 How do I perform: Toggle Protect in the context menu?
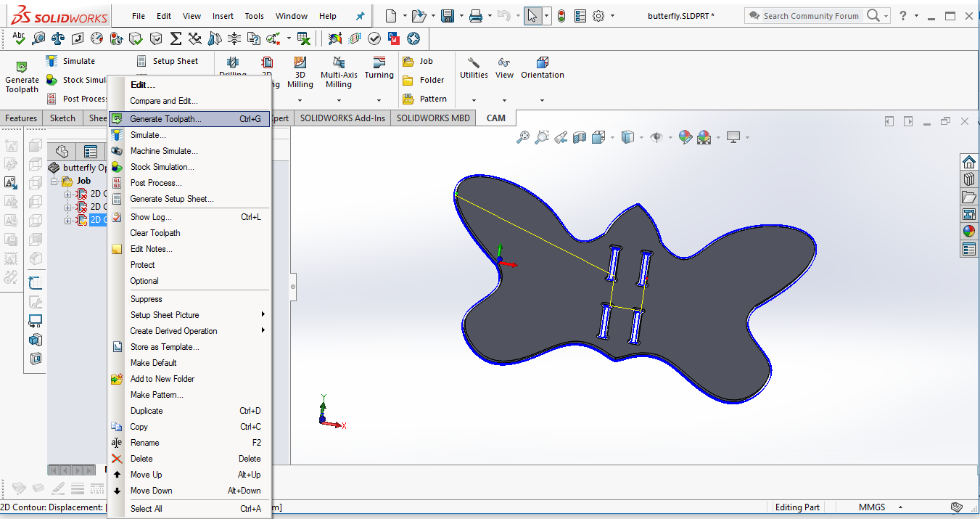pos(143,265)
